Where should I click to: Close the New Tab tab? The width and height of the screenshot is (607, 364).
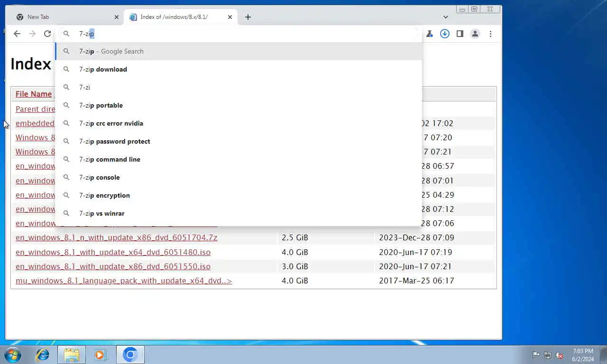click(117, 17)
